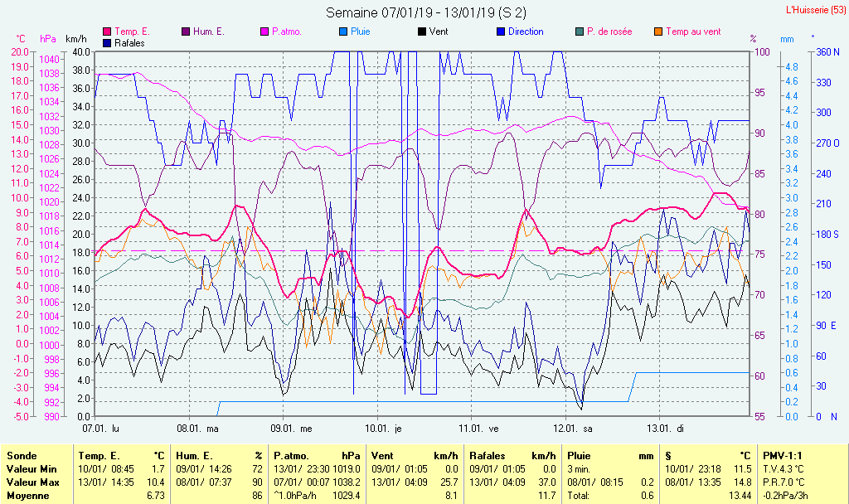
Task: Click the °C axis unit label
Action: (21, 39)
